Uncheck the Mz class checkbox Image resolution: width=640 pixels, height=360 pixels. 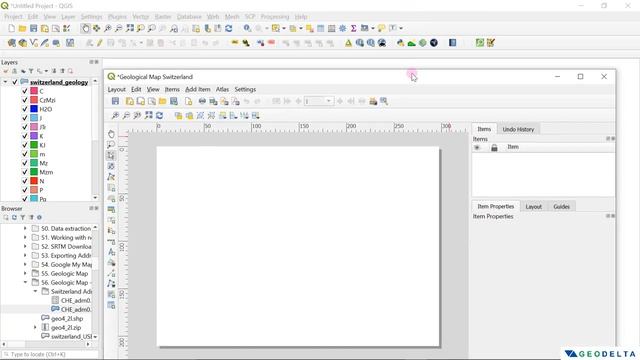[x=24, y=163]
